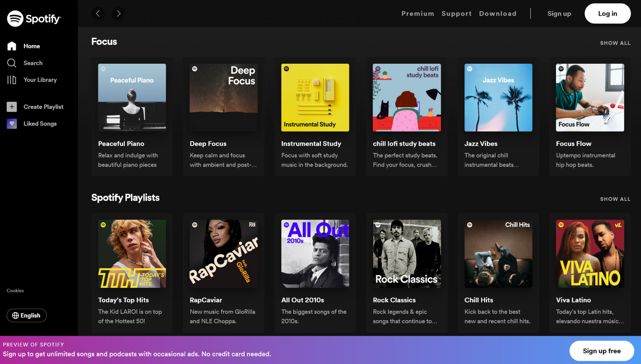
Task: Open Rock Classics cover art
Action: [x=407, y=254]
